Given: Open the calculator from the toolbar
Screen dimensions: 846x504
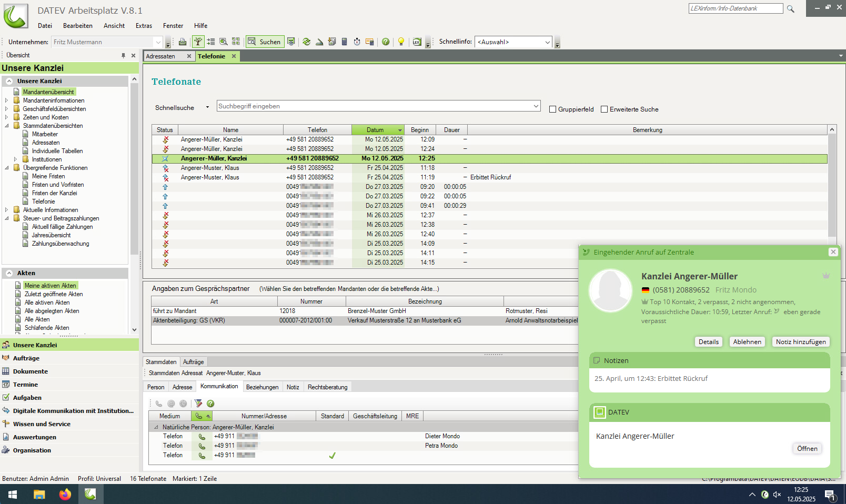Looking at the screenshot, I should tap(345, 42).
